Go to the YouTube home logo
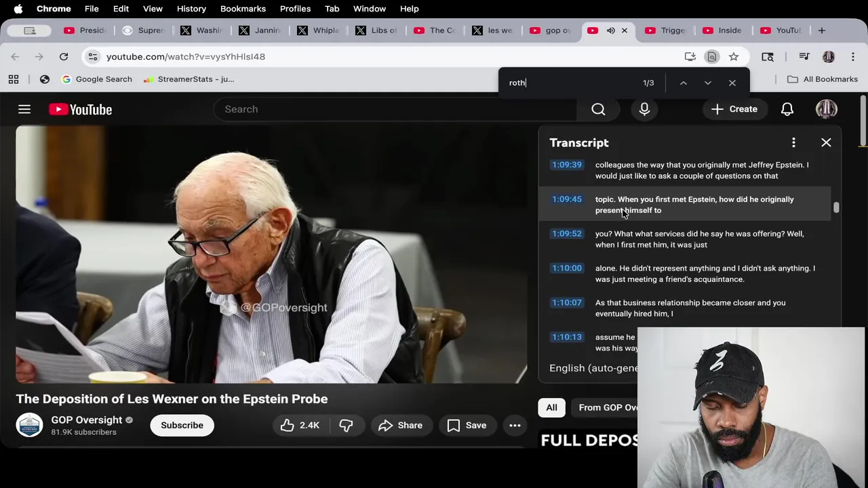The image size is (868, 488). pos(80,109)
